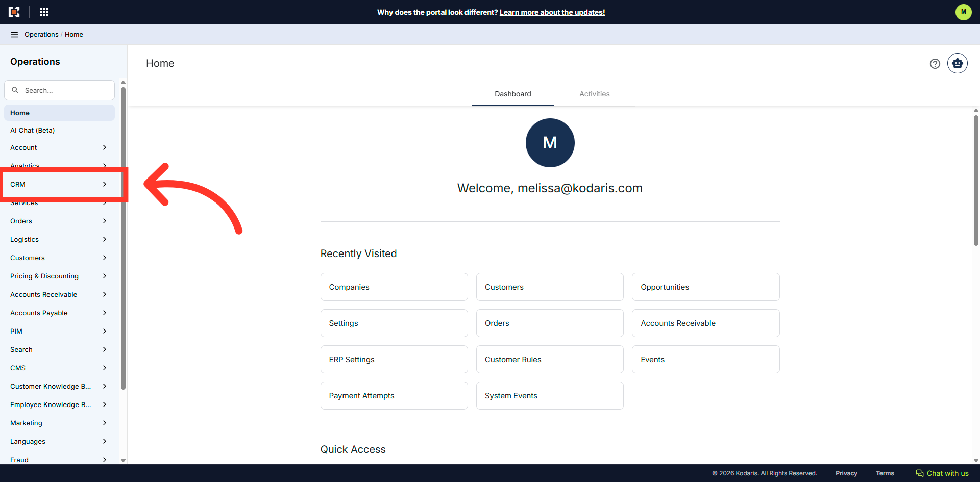The height and width of the screenshot is (482, 980).
Task: Click the large M profile avatar
Action: pyautogui.click(x=550, y=143)
